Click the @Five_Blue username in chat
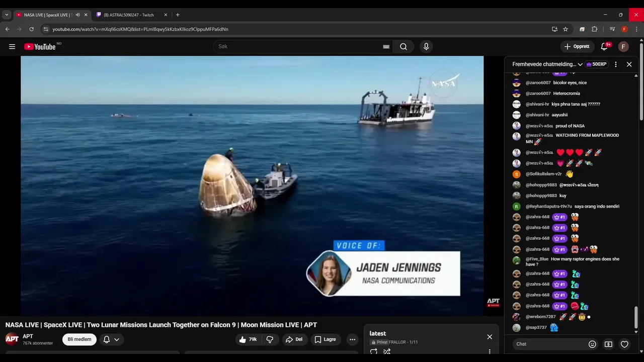Image resolution: width=644 pixels, height=362 pixels. click(x=537, y=259)
